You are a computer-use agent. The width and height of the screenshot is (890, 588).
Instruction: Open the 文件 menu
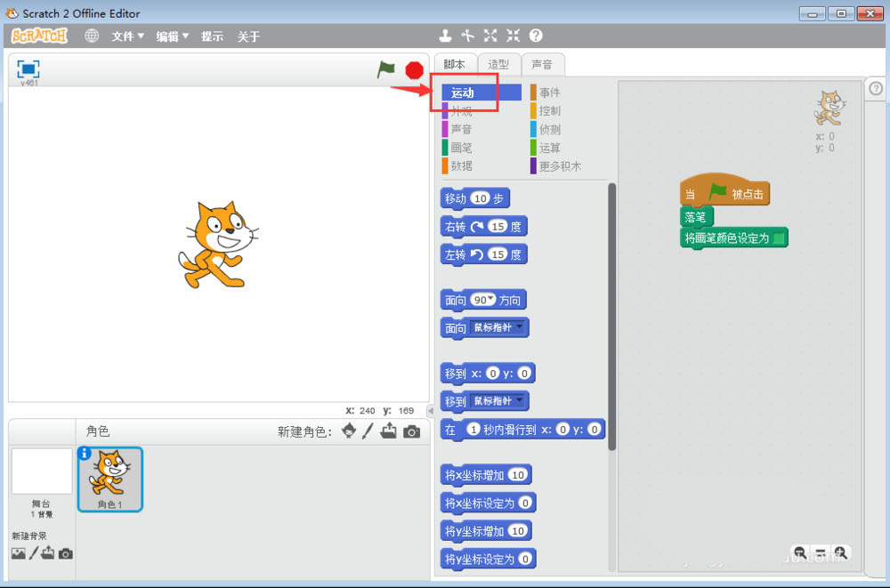127,36
